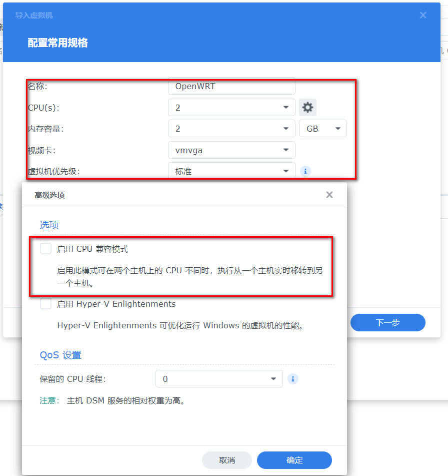
Task: Click the info icon beside 保留的 CPU 线程
Action: [292, 379]
